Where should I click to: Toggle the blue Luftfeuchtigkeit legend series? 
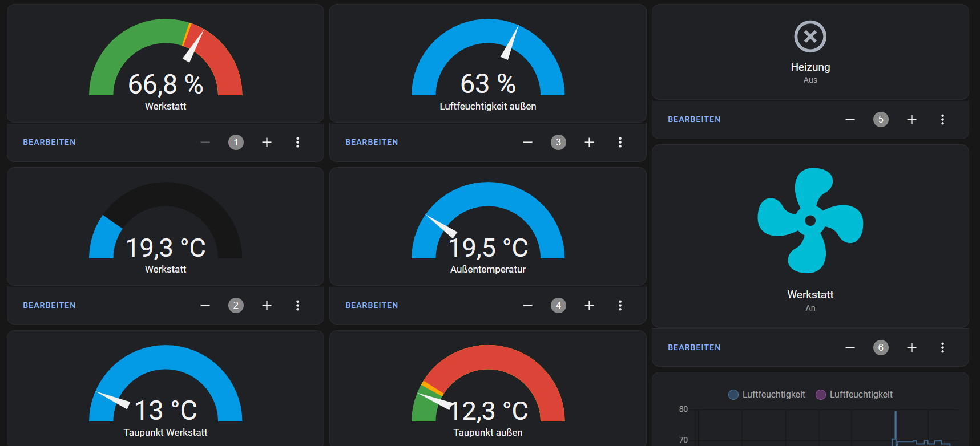(x=767, y=394)
